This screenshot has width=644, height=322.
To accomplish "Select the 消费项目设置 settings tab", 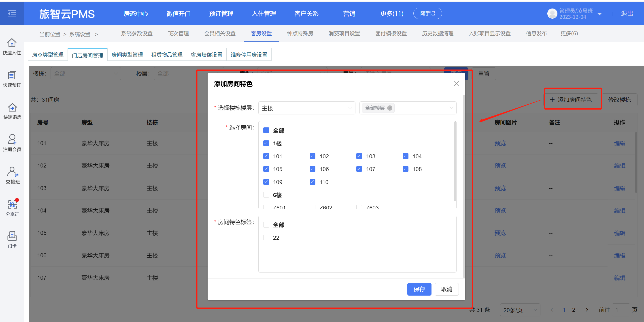I will 344,33.
